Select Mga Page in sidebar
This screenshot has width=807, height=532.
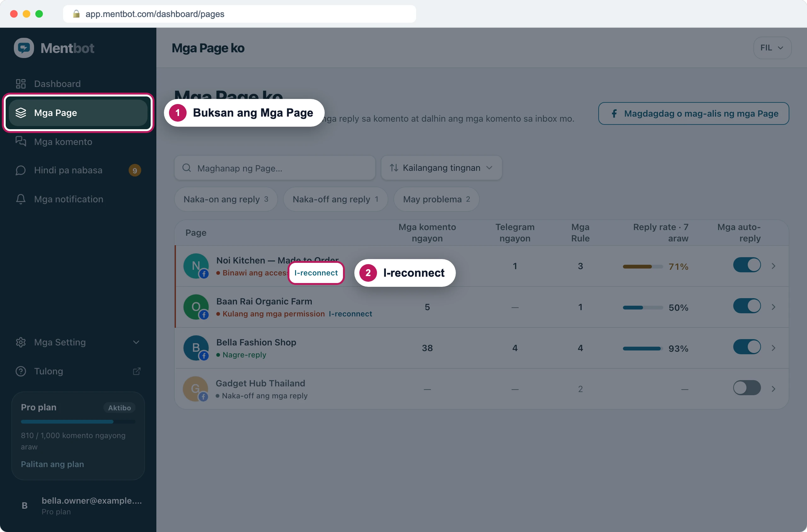click(x=78, y=113)
